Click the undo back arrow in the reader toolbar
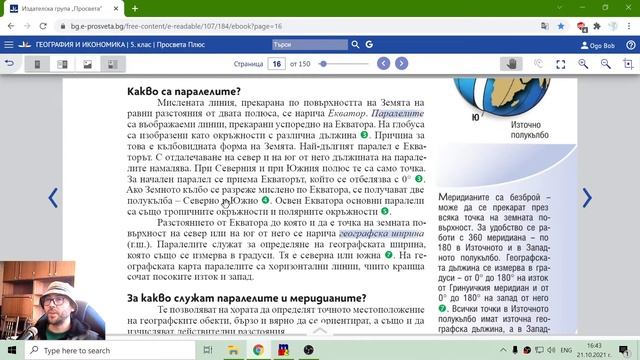 9,64
